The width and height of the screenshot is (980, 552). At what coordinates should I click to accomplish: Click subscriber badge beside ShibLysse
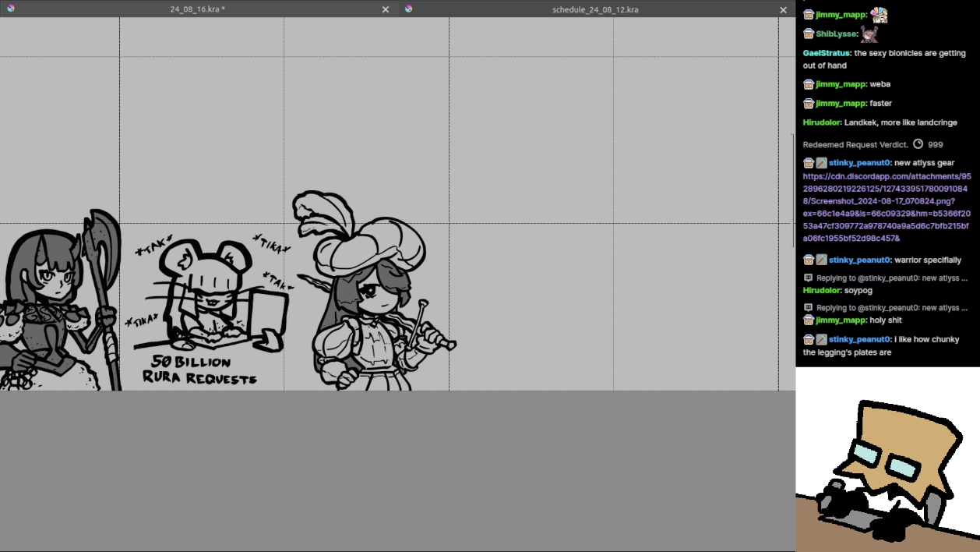point(809,34)
